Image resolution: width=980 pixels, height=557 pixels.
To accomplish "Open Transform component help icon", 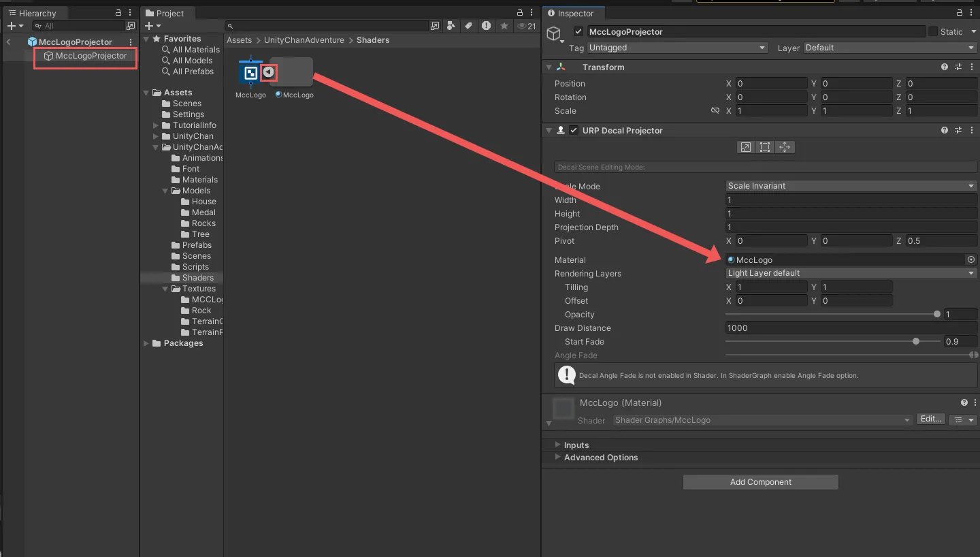I will pyautogui.click(x=944, y=67).
